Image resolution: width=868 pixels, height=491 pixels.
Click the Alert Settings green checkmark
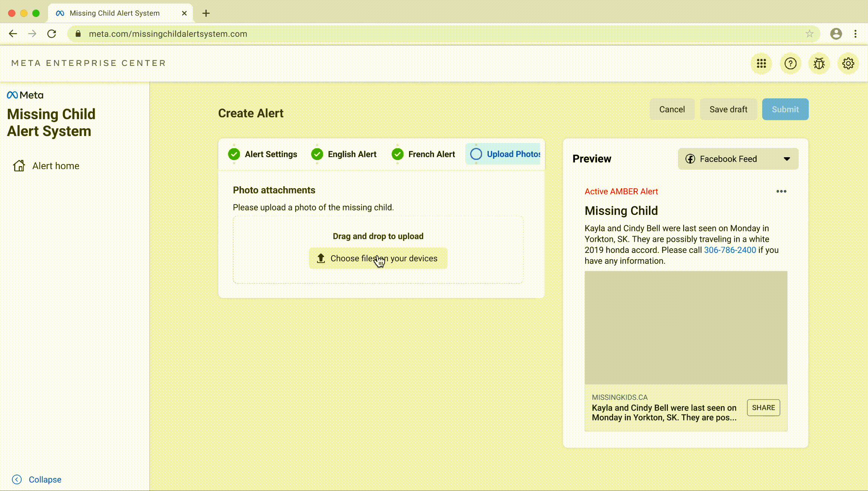tap(234, 154)
